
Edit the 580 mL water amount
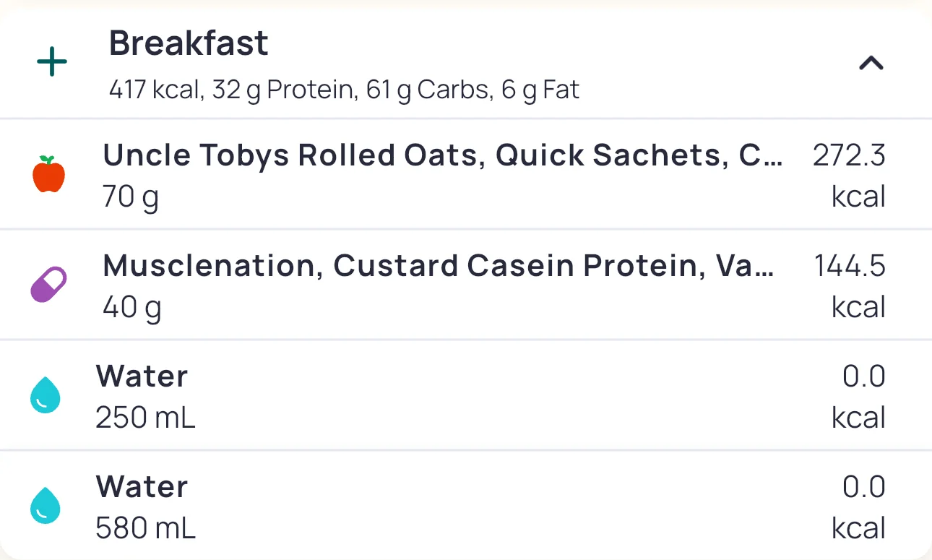(x=145, y=528)
